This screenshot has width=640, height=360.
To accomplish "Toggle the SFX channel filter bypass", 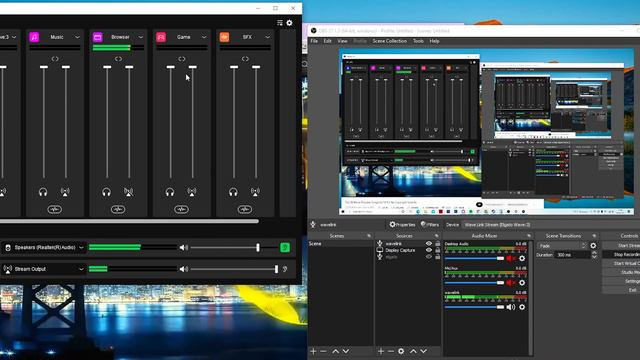I will 245,209.
